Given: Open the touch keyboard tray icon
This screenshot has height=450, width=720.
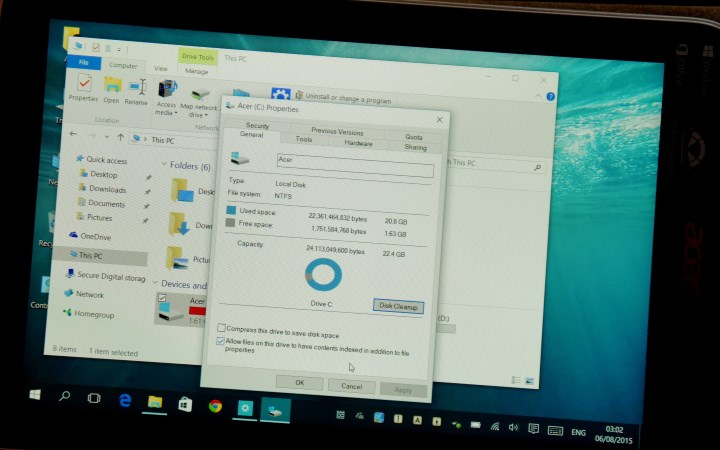Looking at the screenshot, I should (x=556, y=431).
